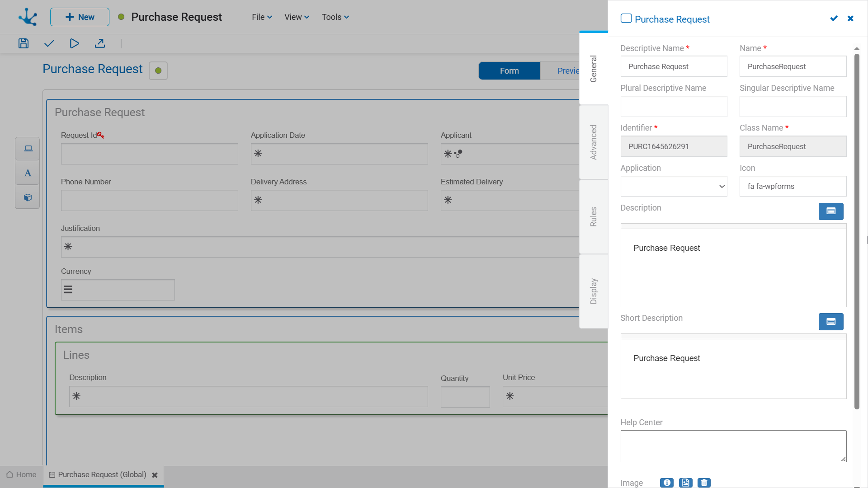Click the delete image trash icon
The height and width of the screenshot is (488, 868).
pos(704,483)
